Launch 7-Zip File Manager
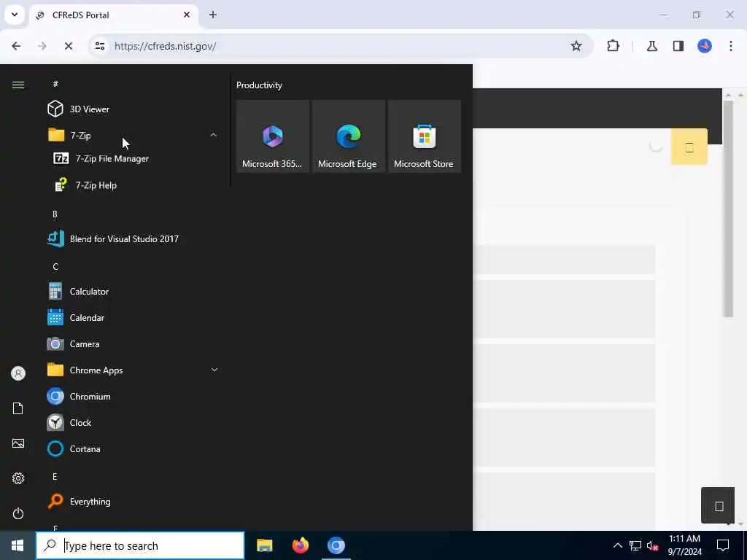Image resolution: width=747 pixels, height=560 pixels. coord(132,158)
